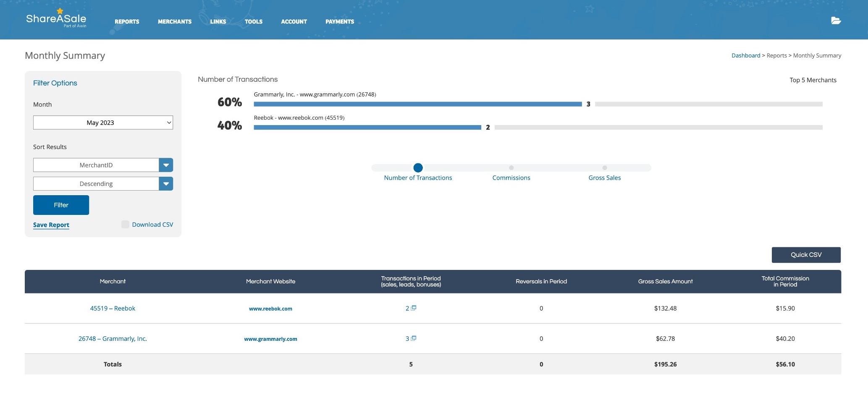868x395 pixels.
Task: Open the folder icon in the header
Action: [836, 21]
